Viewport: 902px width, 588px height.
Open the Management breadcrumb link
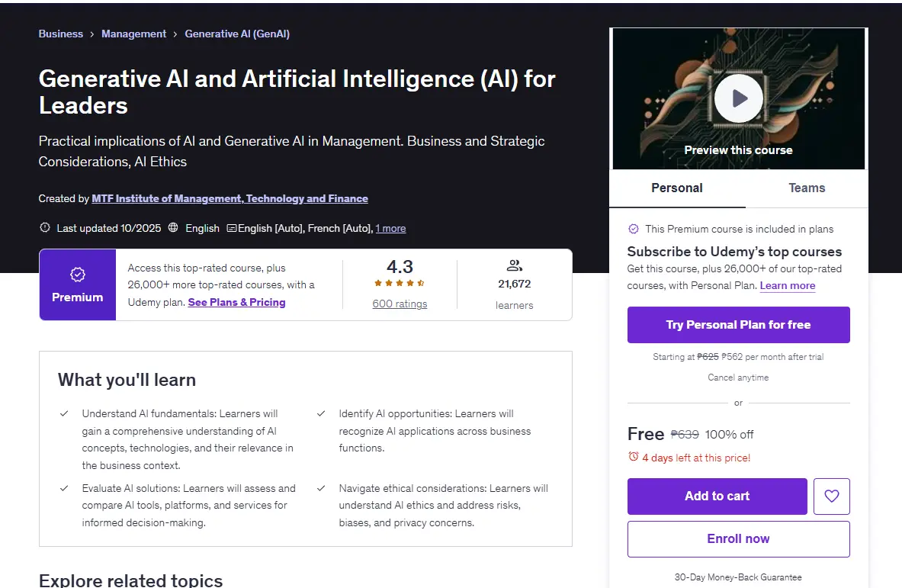(x=133, y=34)
